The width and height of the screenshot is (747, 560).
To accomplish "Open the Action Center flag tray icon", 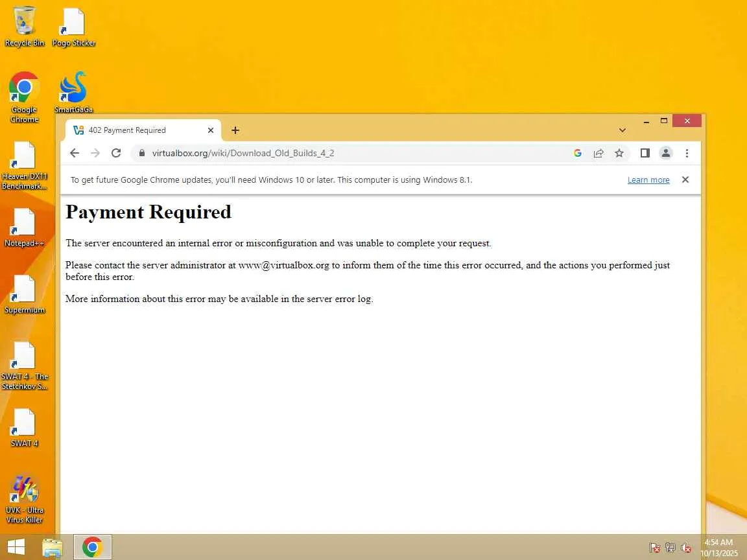I will pyautogui.click(x=654, y=548).
